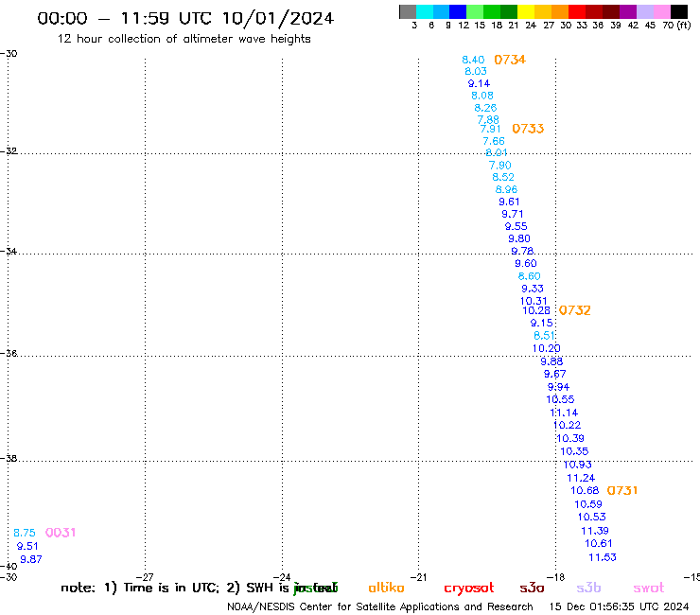Click the swot wave height value 9.87

[x=31, y=559]
